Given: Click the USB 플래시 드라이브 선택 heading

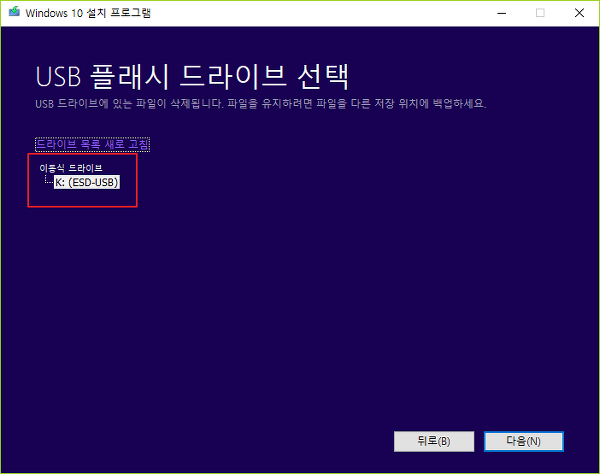Looking at the screenshot, I should (192, 77).
